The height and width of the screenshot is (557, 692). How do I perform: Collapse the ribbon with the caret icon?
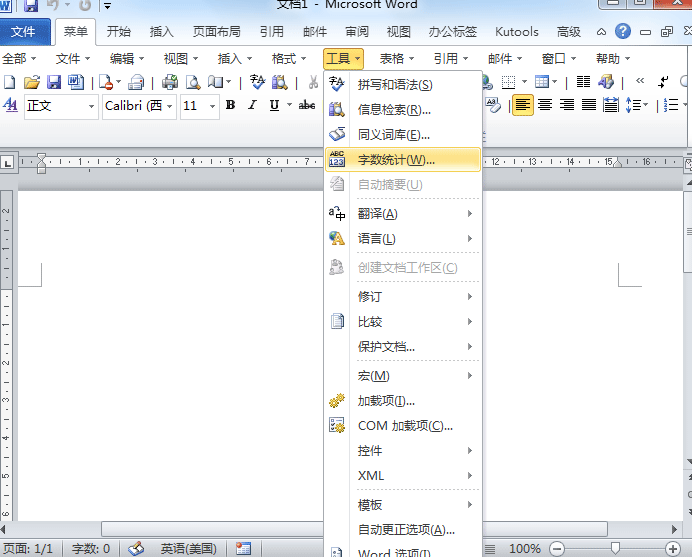(x=601, y=32)
